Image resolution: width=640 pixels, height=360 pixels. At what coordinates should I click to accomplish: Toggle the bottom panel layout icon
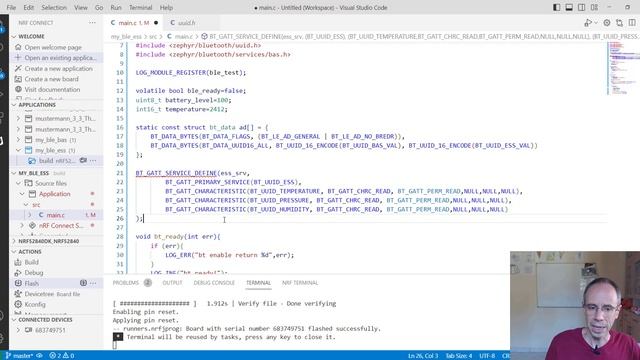coord(569,7)
